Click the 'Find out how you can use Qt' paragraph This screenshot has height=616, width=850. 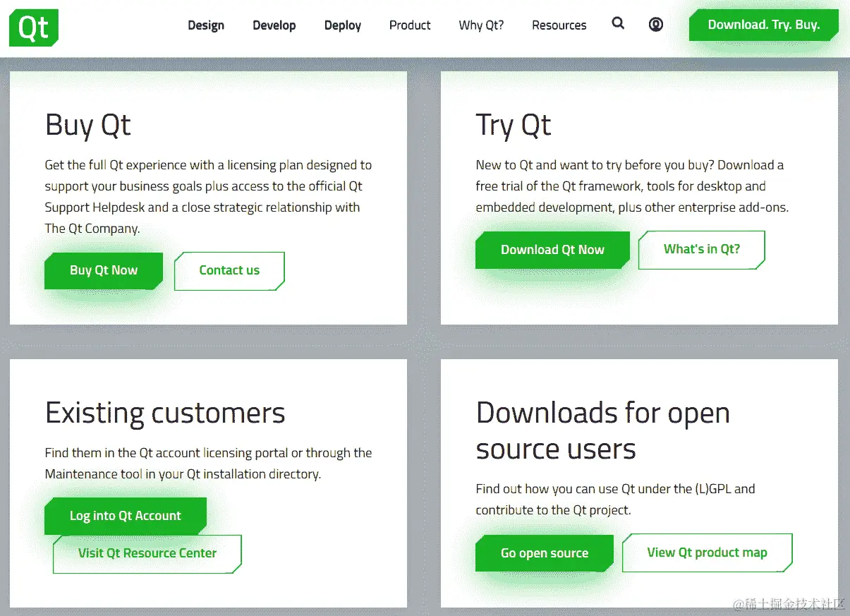(615, 499)
